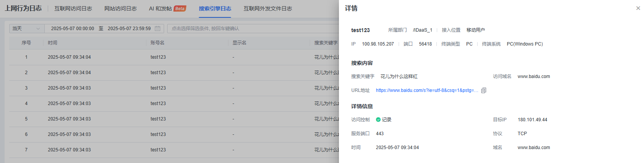644x163 pixels.
Task: Open 互联网外发文件日志 tab
Action: (x=268, y=8)
